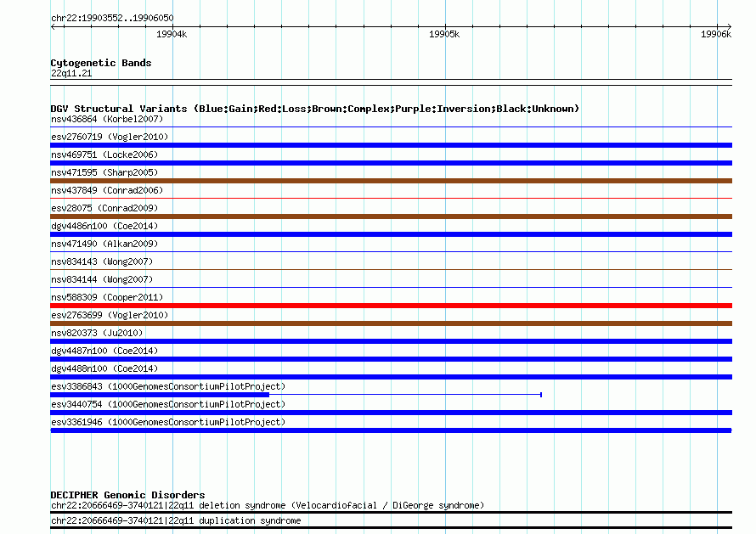Open variant nsv834143 (Wong2007)
The height and width of the screenshot is (534, 756).
(x=102, y=261)
